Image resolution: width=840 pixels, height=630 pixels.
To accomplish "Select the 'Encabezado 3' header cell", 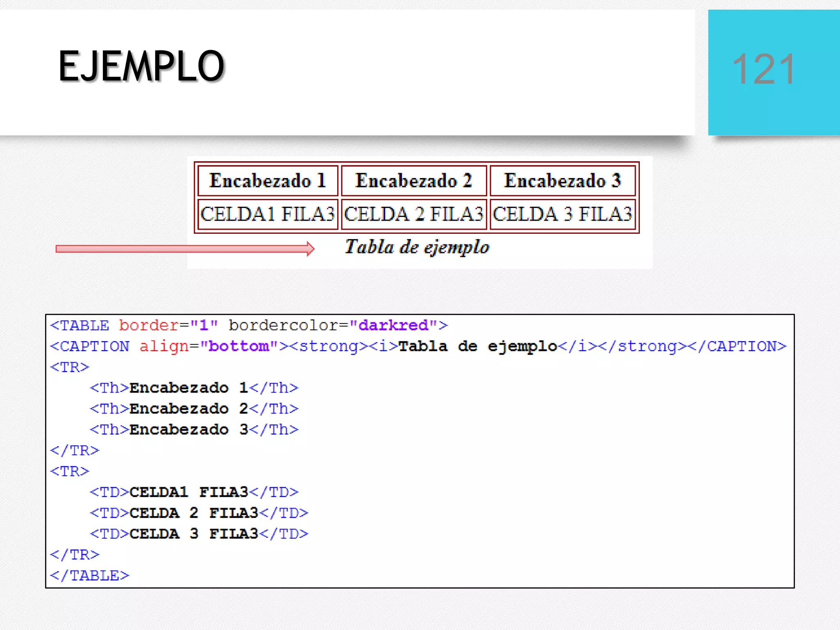I will point(562,180).
